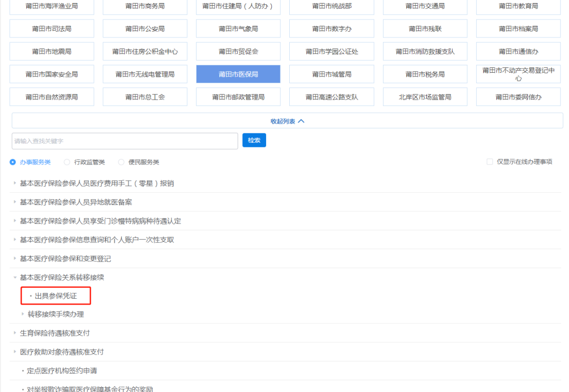The width and height of the screenshot is (569, 392).
Task: Click the blue 检索 search button
Action: 254,140
